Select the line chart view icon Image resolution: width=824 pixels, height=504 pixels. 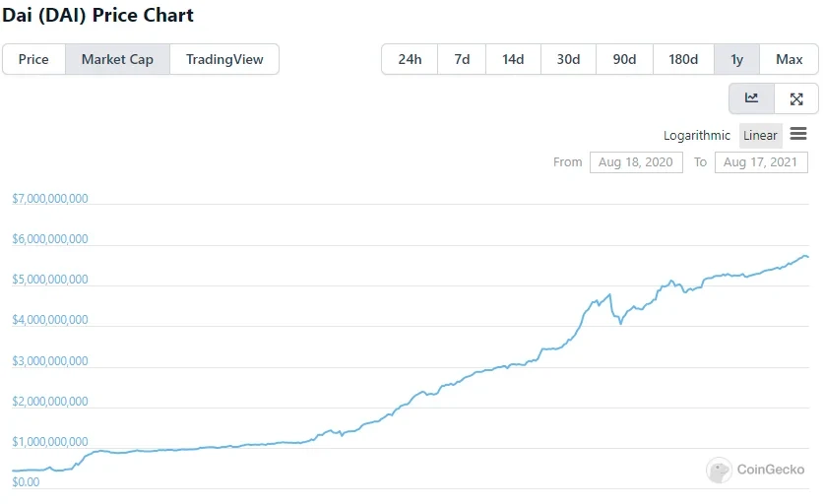pyautogui.click(x=752, y=98)
